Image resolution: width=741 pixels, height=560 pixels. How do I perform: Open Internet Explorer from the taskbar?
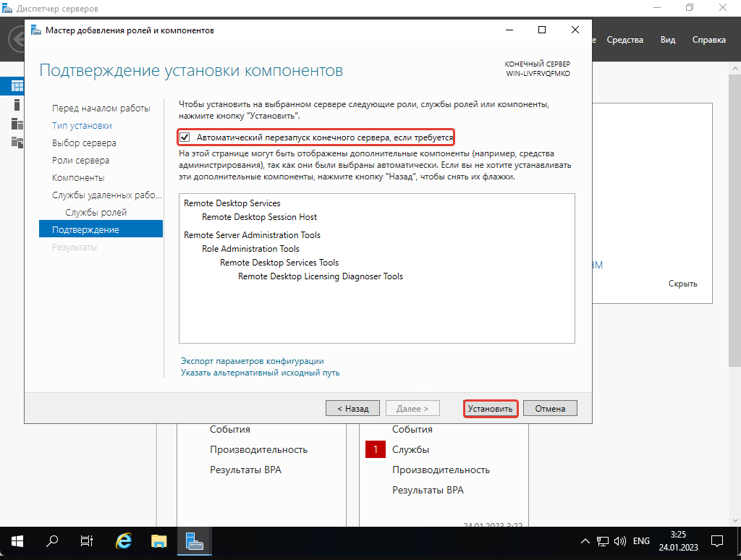coord(124,540)
